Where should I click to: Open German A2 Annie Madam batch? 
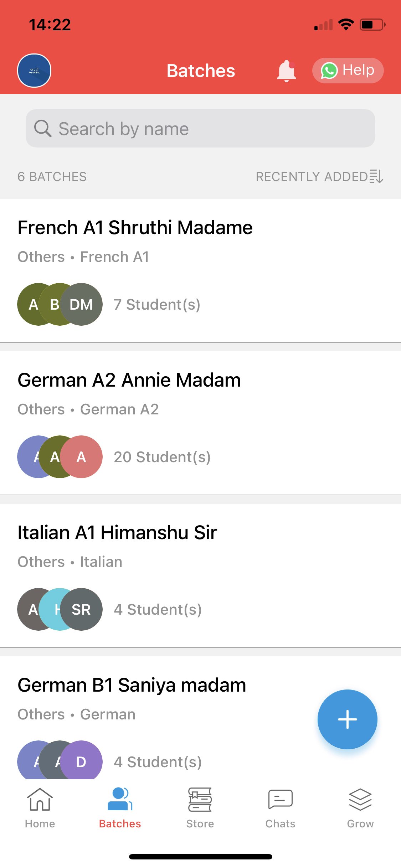[x=129, y=380]
